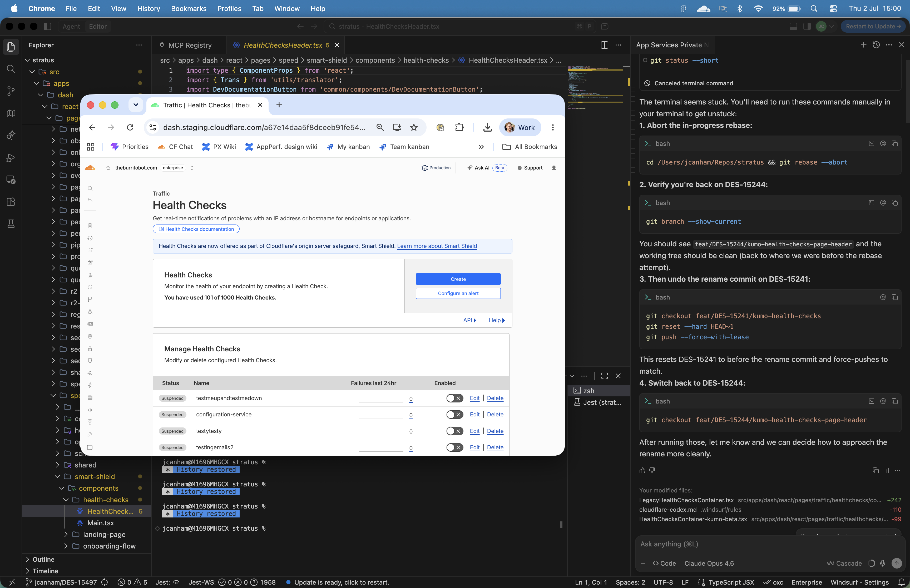
Task: Open notifications bell in status bar
Action: pos(902,582)
